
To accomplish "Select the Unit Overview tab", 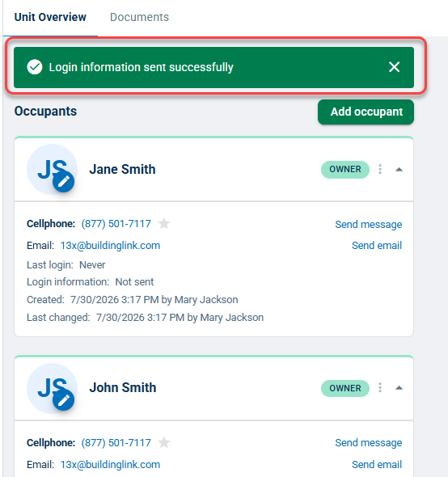I will [50, 17].
